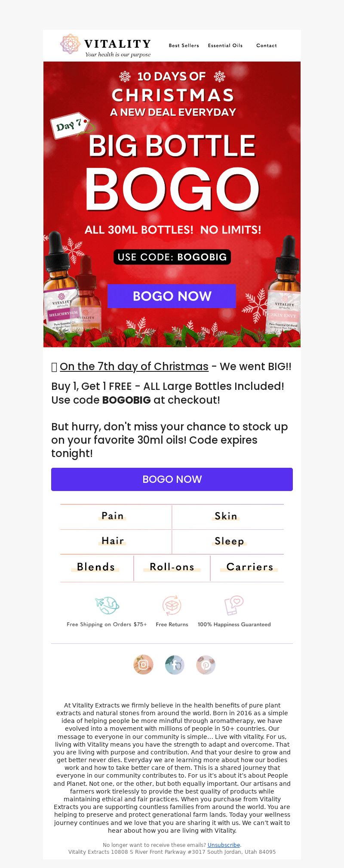Open the Instagram social icon
This screenshot has width=344, height=868.
click(143, 664)
